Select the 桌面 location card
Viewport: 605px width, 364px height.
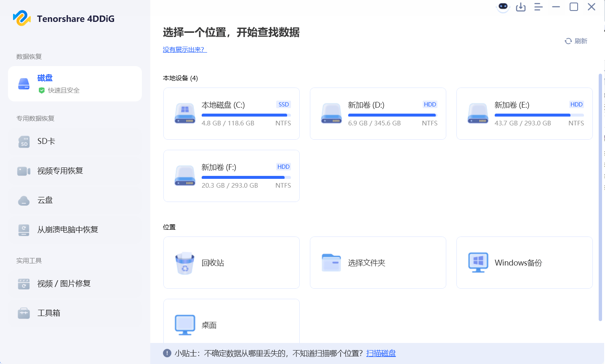click(232, 321)
